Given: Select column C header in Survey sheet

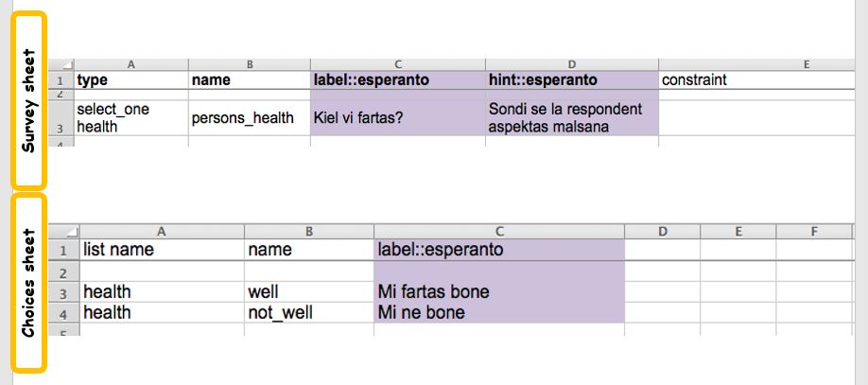Looking at the screenshot, I should (x=398, y=64).
